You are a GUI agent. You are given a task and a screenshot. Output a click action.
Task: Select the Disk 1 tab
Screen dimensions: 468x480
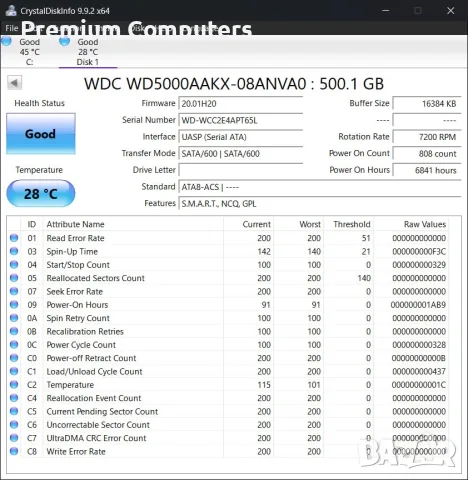[x=88, y=51]
